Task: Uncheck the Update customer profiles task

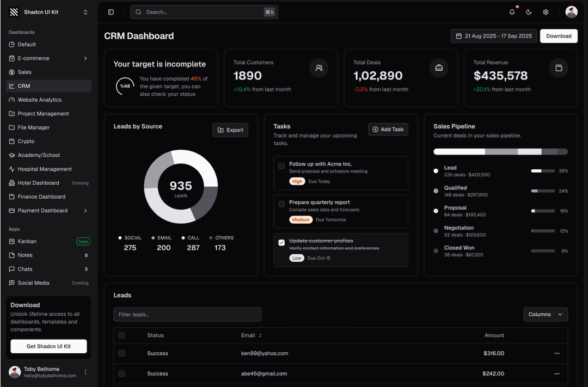Action: [x=281, y=243]
